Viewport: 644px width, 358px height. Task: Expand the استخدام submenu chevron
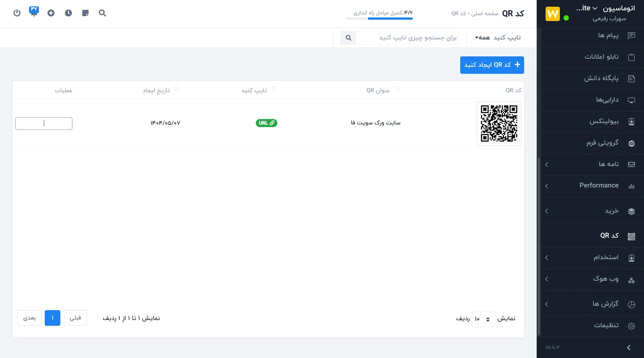click(x=547, y=258)
